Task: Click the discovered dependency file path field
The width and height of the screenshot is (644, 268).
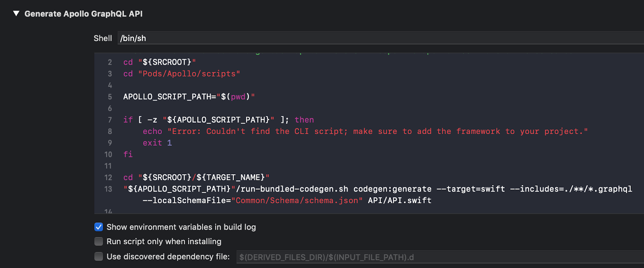Action: [440, 257]
